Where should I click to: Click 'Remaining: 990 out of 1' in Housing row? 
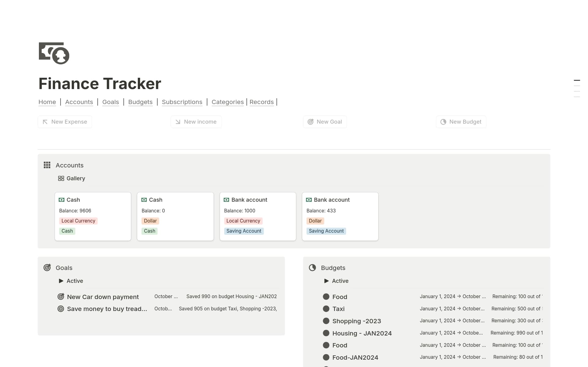tap(517, 333)
